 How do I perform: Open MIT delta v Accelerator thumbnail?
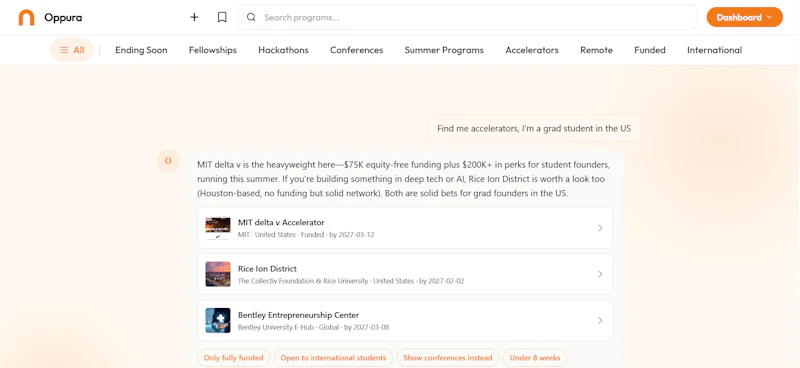(x=218, y=228)
